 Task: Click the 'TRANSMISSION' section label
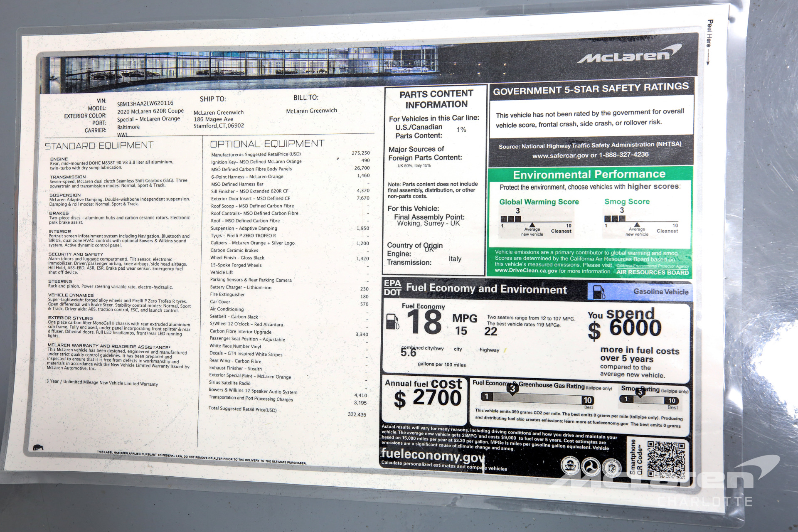67,177
